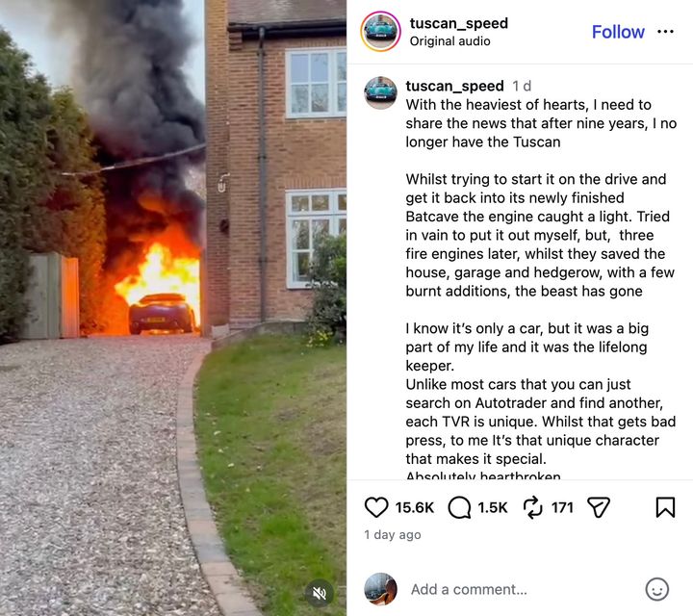Follow tuscan_speed account
This screenshot has width=693, height=616.
618,32
